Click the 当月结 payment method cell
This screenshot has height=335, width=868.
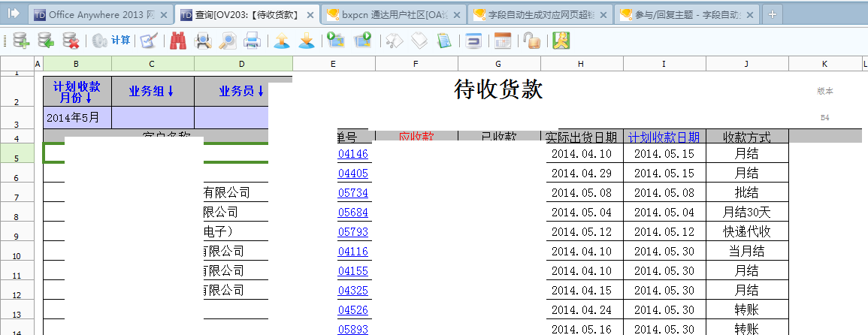tap(747, 252)
